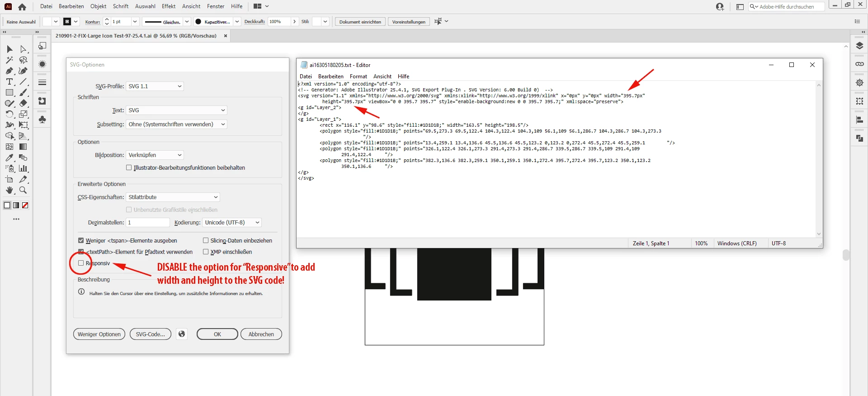
Task: Enable Slicing-Daten einbeziehen
Action: 206,240
